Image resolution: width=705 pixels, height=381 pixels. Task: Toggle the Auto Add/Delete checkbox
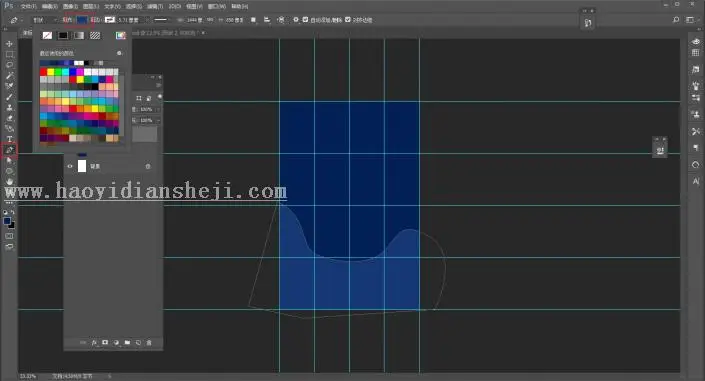point(306,20)
